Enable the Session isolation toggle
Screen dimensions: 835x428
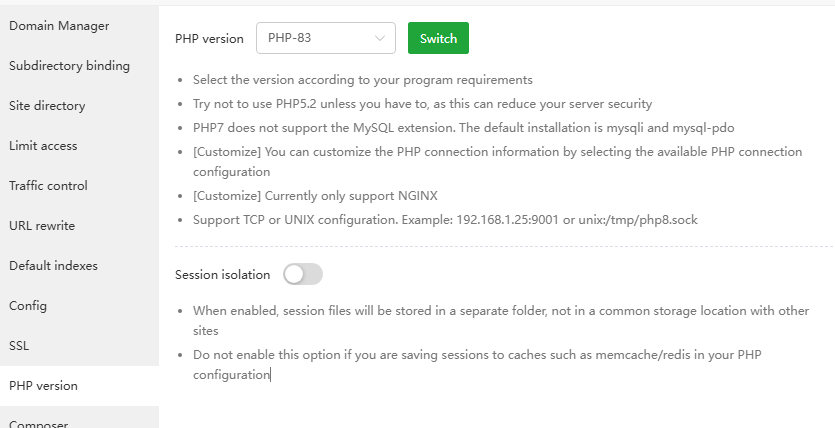point(303,274)
